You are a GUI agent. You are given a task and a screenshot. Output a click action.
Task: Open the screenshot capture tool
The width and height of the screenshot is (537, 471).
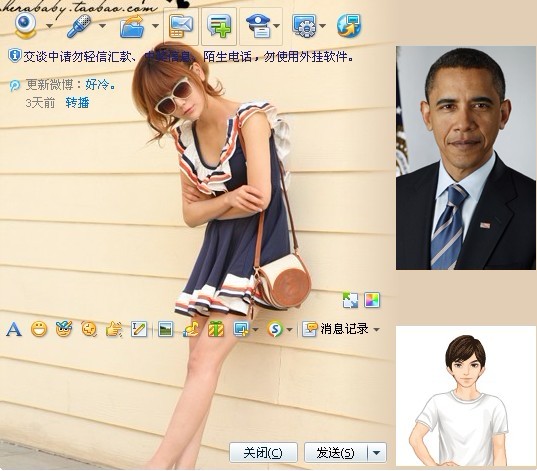tap(241, 329)
